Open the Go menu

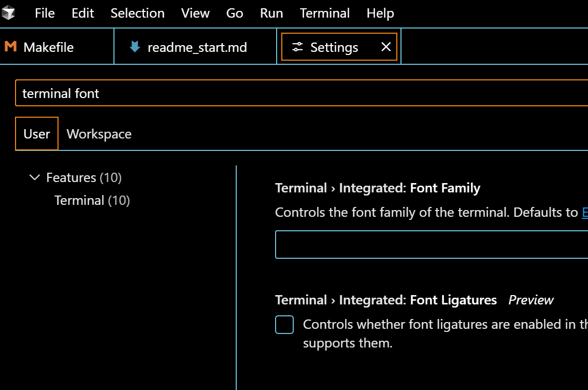[235, 13]
